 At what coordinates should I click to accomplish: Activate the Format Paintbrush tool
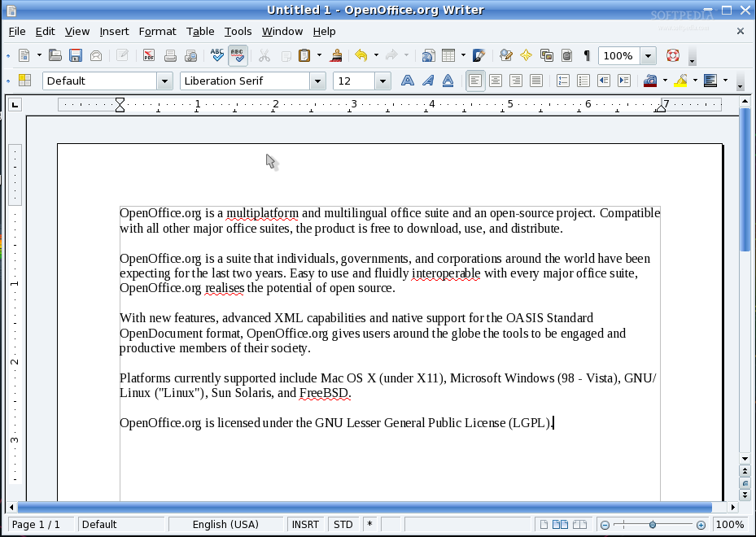click(335, 55)
